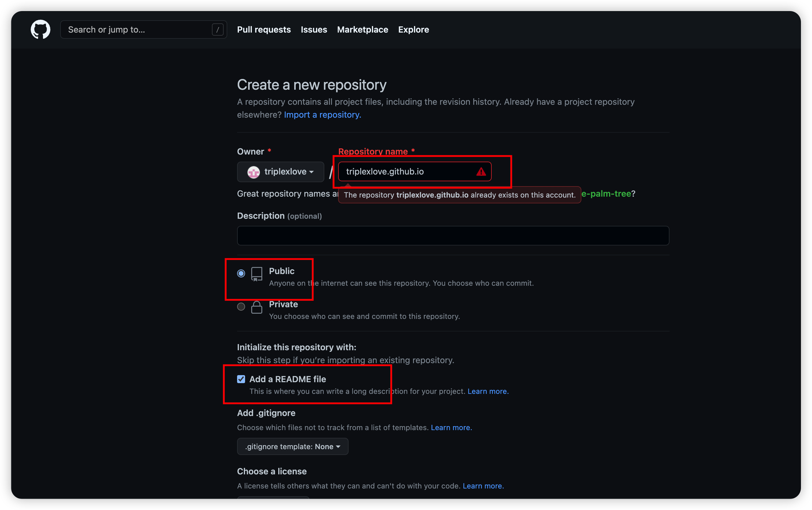Uncheck Add a README file checkbox
Screen dimensions: 812x510
click(241, 379)
